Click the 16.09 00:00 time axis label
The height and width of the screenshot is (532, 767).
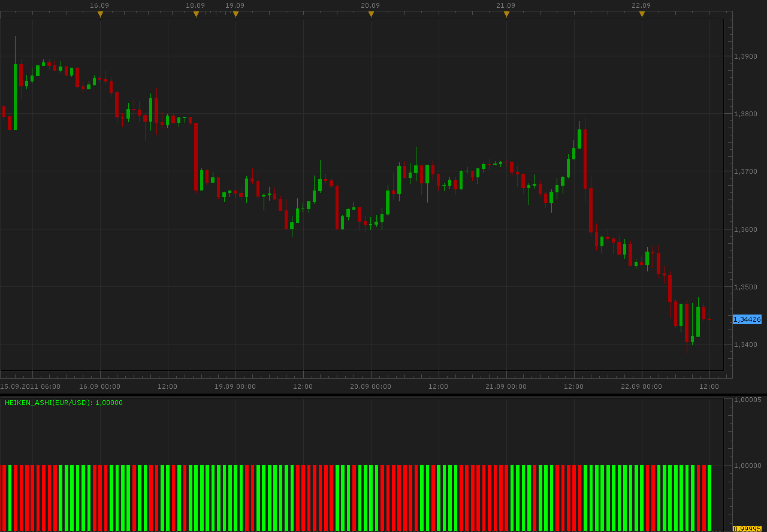tap(99, 386)
